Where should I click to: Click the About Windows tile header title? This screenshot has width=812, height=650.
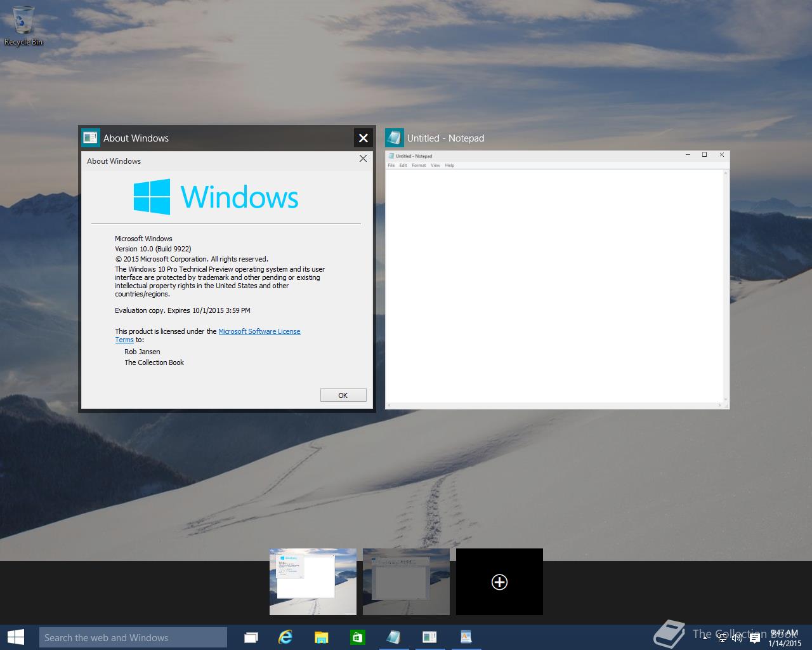136,138
